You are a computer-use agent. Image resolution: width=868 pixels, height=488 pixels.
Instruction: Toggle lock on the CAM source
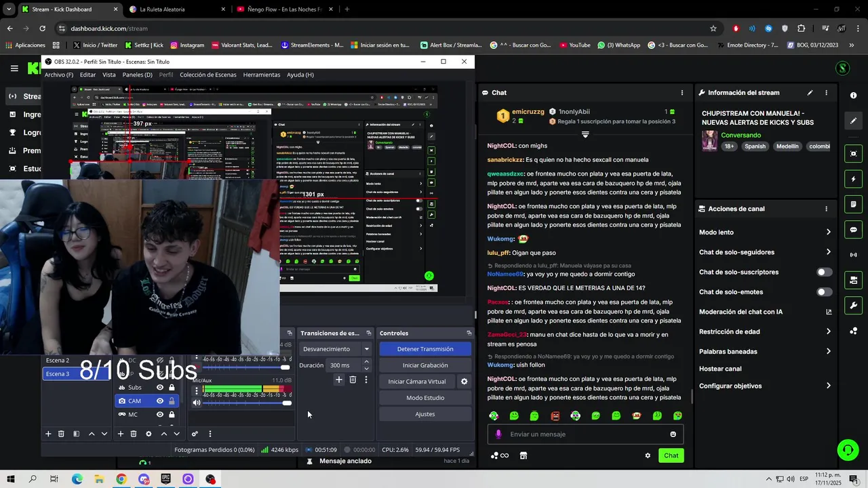pos(172,401)
